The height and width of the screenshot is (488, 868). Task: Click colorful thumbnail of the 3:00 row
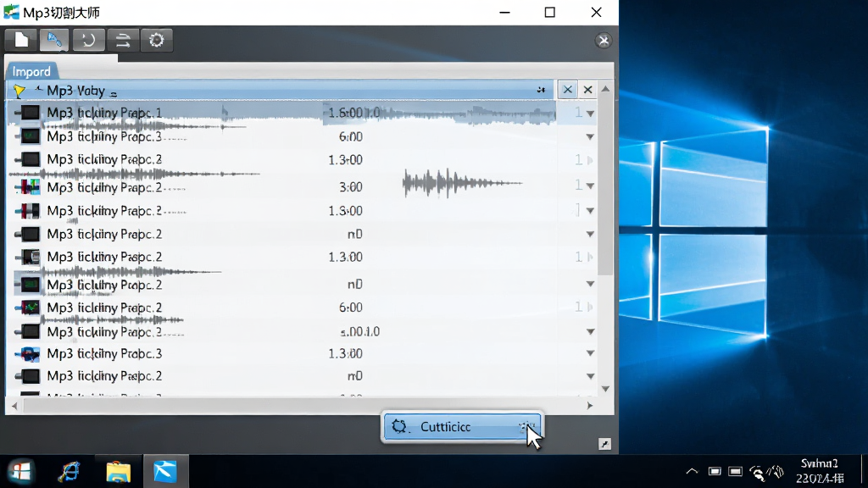[29, 187]
